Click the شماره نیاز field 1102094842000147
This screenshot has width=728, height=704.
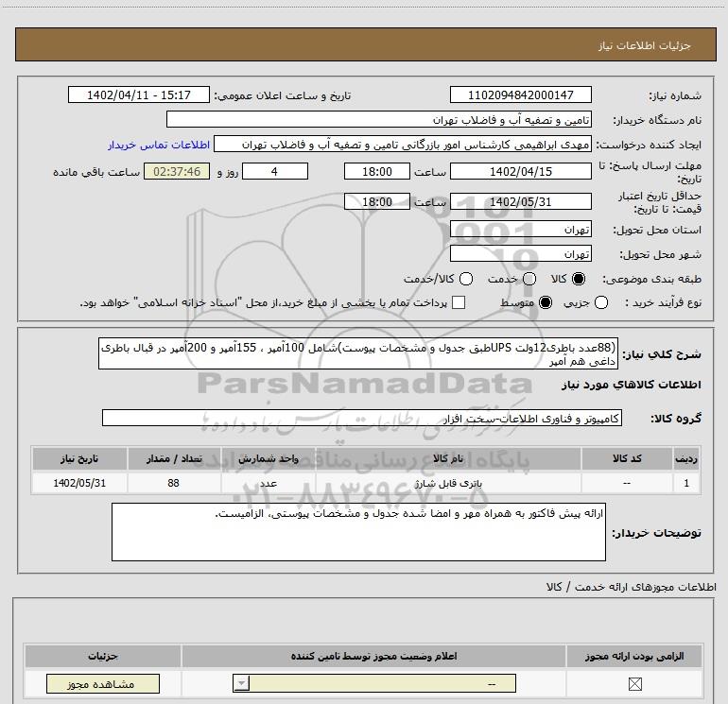point(520,94)
